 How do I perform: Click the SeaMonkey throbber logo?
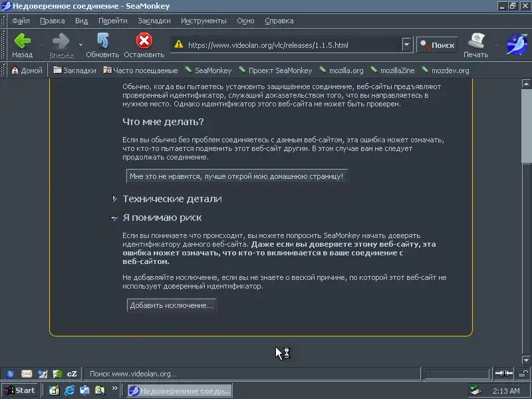click(517, 45)
